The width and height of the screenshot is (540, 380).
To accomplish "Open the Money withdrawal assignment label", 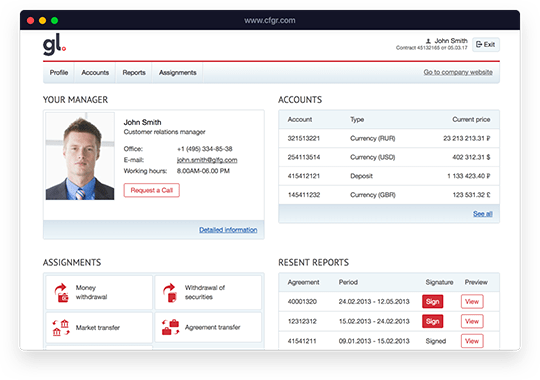I will pyautogui.click(x=91, y=292).
